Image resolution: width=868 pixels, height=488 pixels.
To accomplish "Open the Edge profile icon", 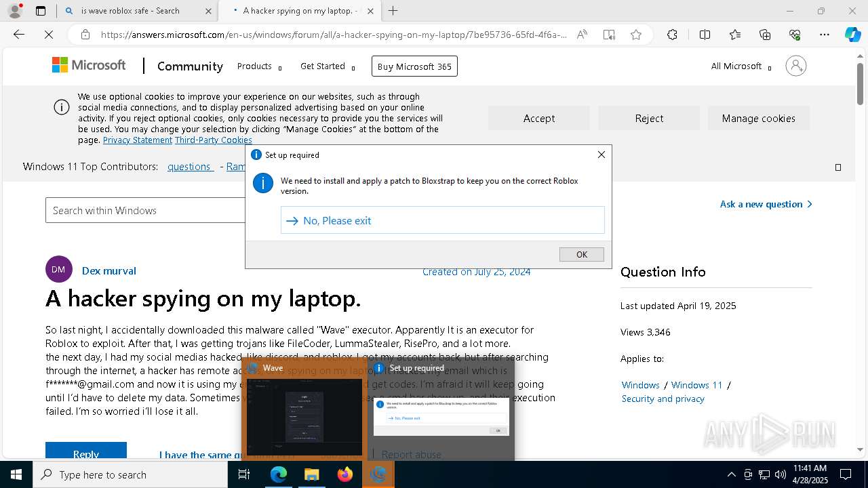I will click(x=15, y=11).
